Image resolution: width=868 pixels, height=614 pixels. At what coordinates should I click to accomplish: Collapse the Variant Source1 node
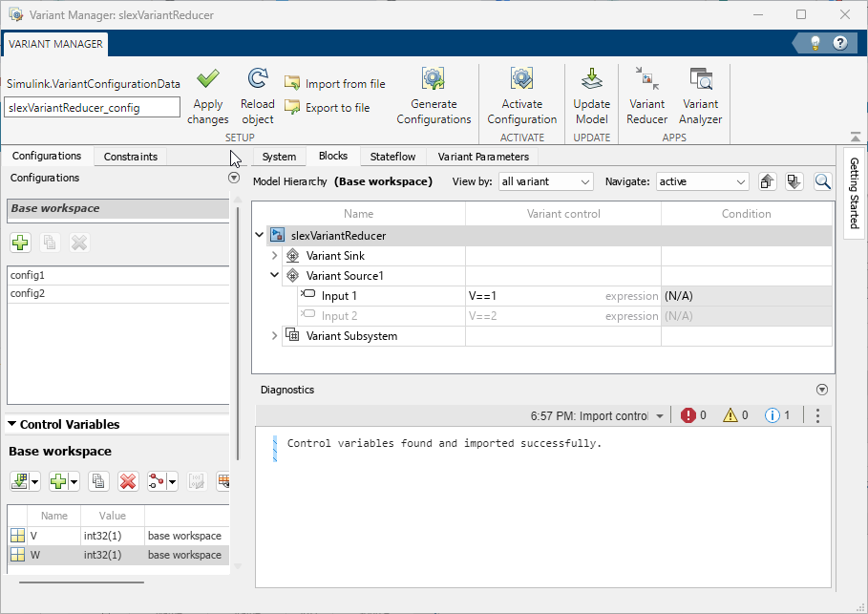275,276
